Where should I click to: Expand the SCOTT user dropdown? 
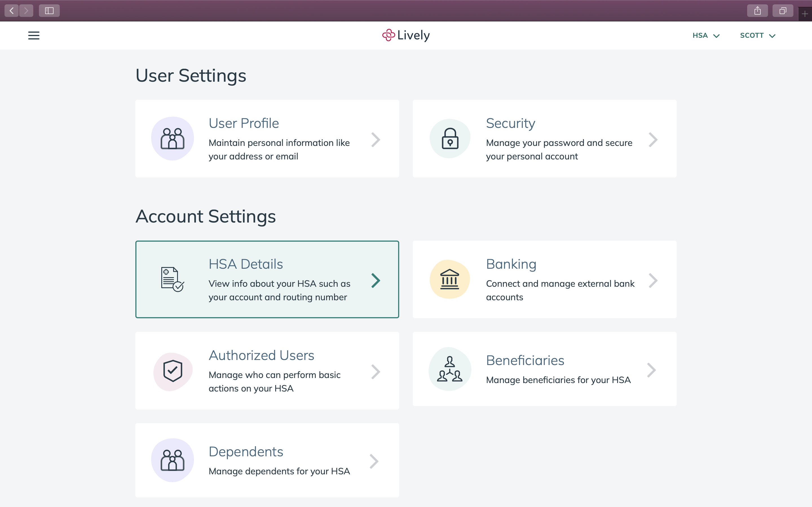pyautogui.click(x=758, y=35)
